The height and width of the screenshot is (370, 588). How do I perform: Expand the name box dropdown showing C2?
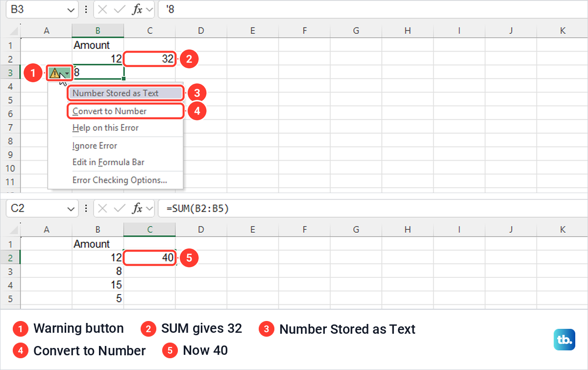pos(70,209)
